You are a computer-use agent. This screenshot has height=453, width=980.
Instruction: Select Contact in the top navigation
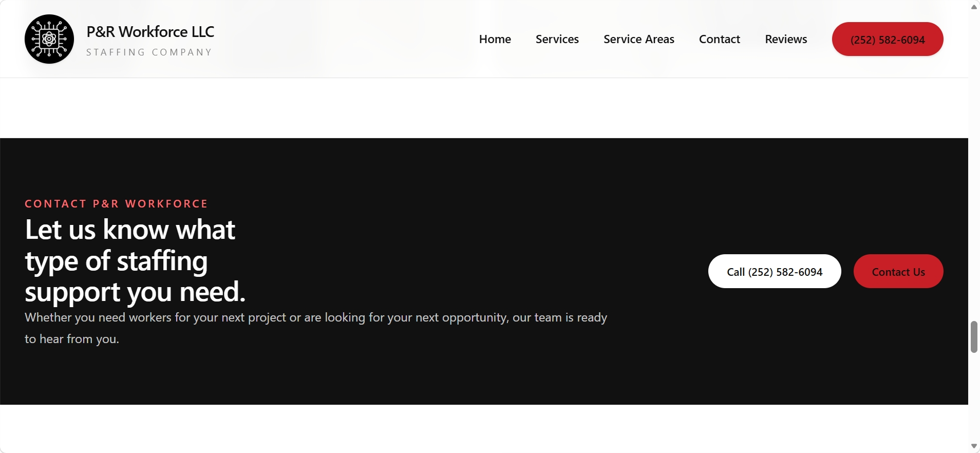pyautogui.click(x=719, y=39)
